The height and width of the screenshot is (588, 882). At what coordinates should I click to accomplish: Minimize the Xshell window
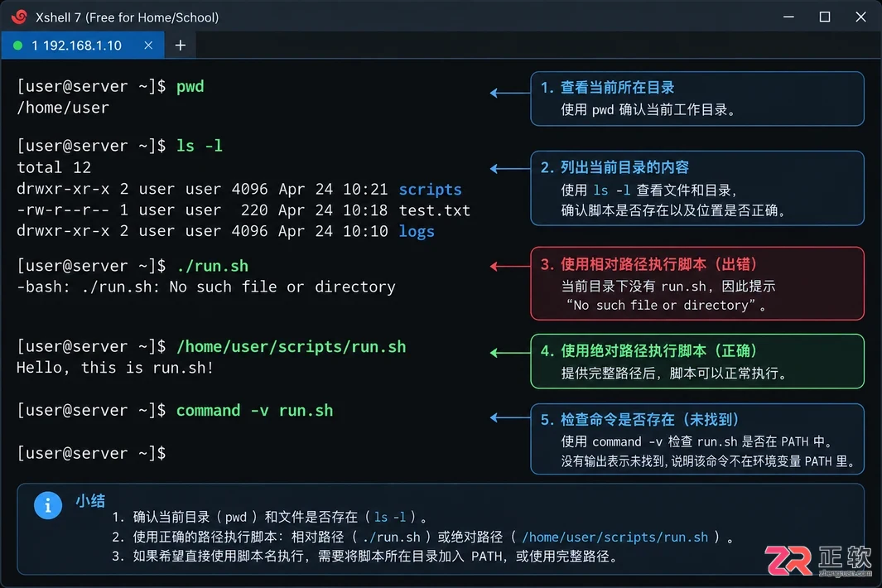(788, 17)
